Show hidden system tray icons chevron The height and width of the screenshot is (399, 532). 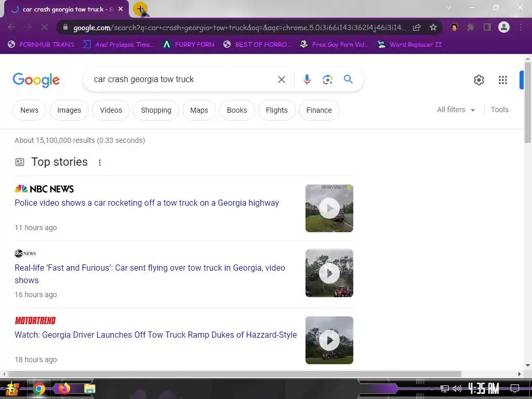(x=432, y=389)
